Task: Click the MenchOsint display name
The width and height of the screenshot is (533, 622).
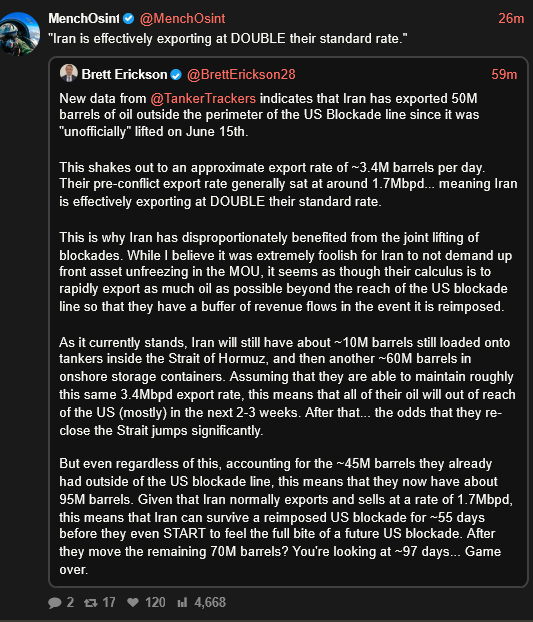Action: (x=84, y=18)
